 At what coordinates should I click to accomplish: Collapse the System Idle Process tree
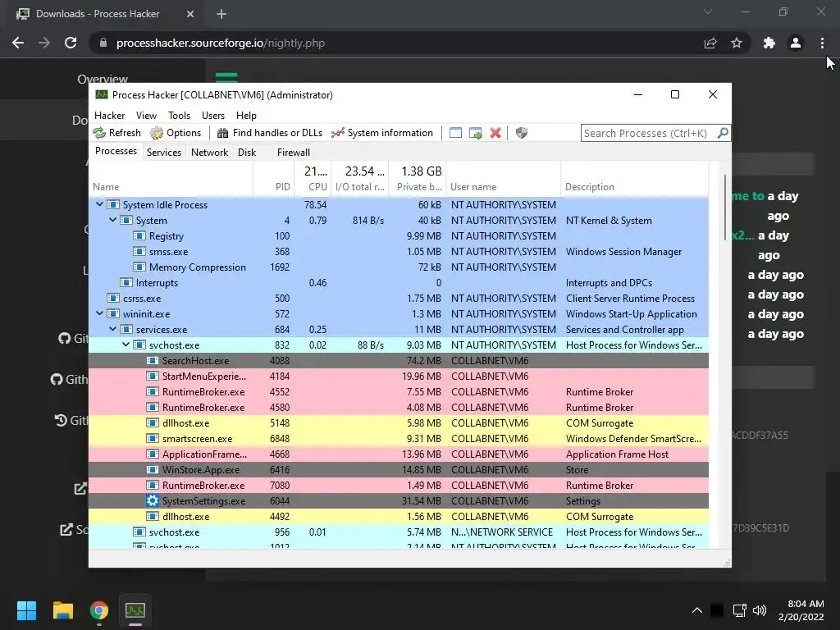tap(99, 204)
